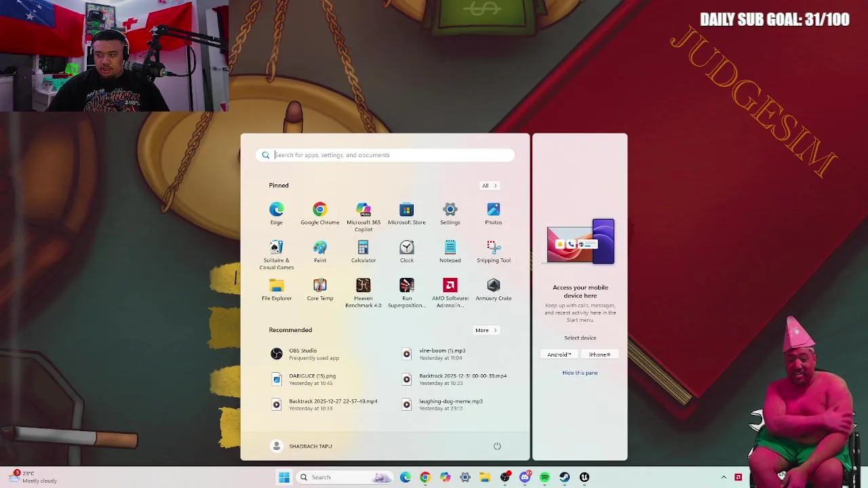The image size is (868, 488).
Task: Open SHADRACH TAPU user account menu
Action: pos(301,446)
